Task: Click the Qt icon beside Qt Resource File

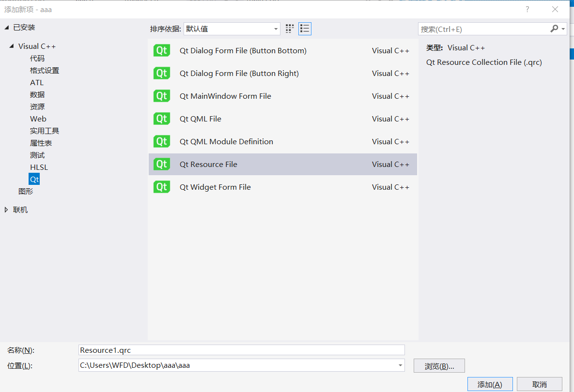Action: 162,164
